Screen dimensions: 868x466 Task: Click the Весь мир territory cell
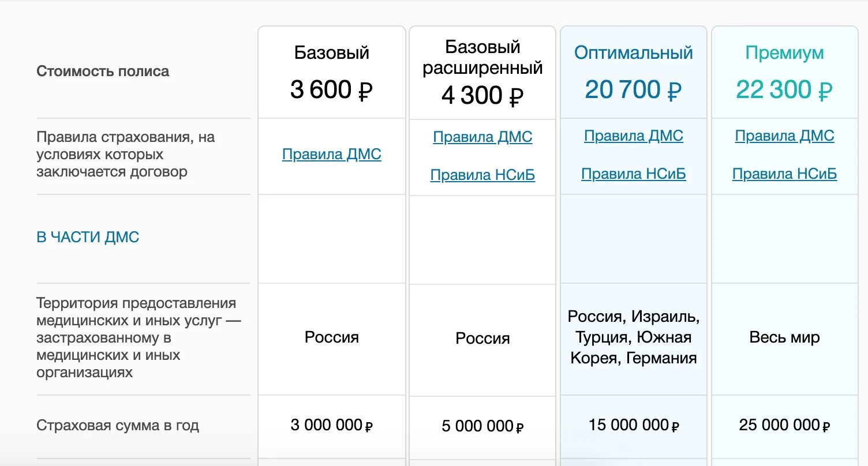pos(784,337)
